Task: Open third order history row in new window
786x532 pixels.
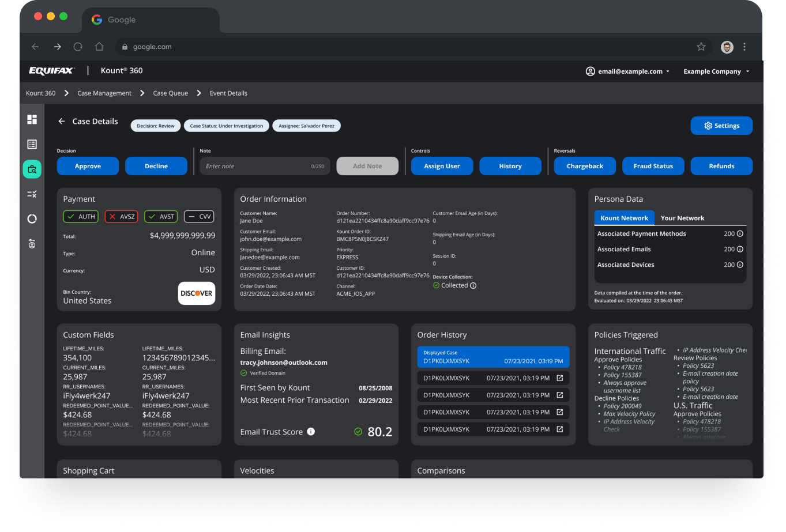Action: pyautogui.click(x=559, y=395)
